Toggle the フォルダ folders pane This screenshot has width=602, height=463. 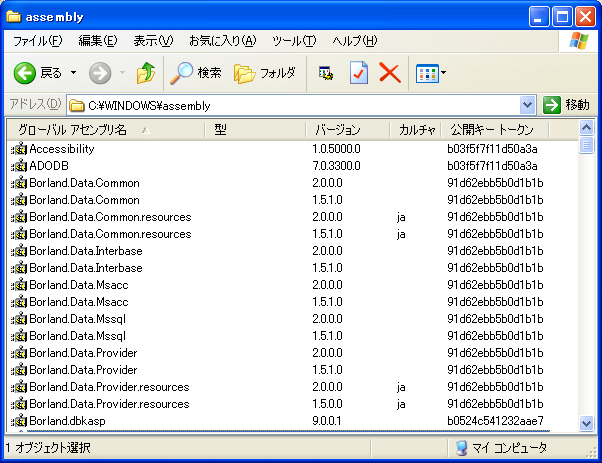pyautogui.click(x=265, y=73)
